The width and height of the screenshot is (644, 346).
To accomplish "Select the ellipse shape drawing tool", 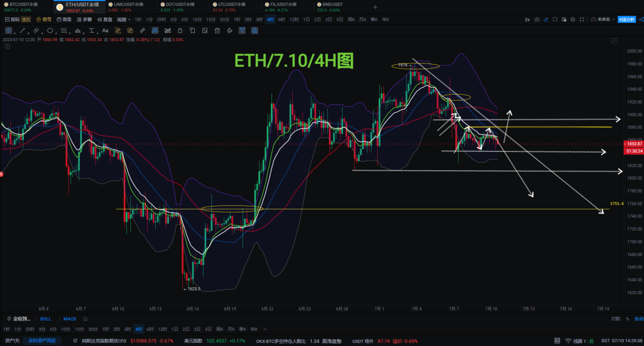I will [x=50, y=30].
